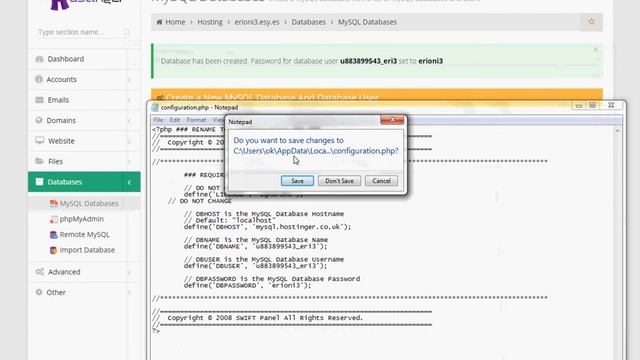The image size is (640, 360).
Task: Expand the Website menu chevron
Action: (x=129, y=141)
